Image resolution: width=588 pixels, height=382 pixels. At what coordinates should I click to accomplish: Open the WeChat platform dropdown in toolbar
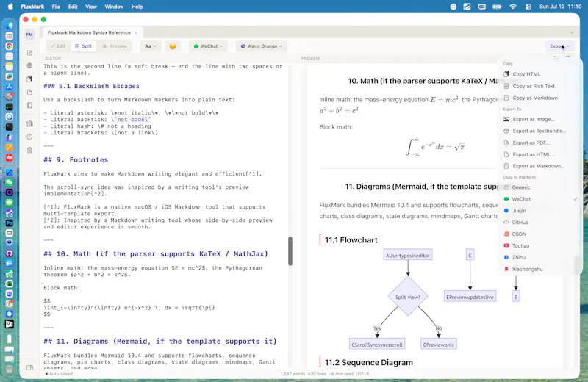click(208, 46)
